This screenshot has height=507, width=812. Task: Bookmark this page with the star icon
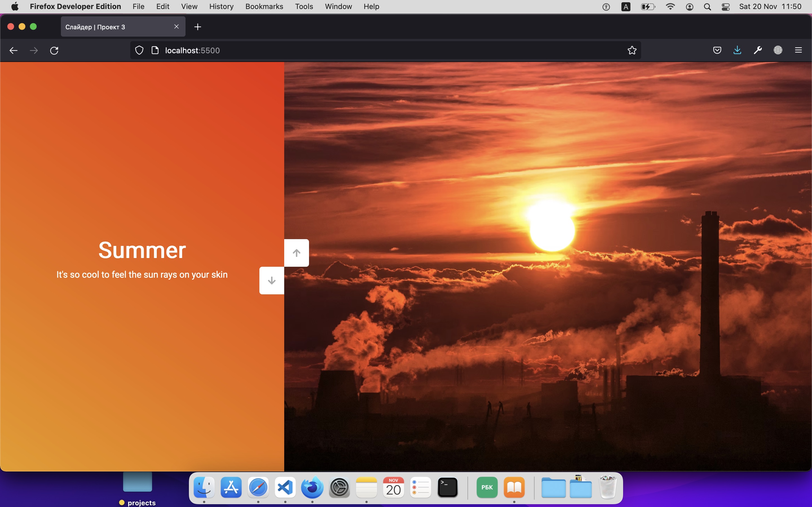point(631,50)
